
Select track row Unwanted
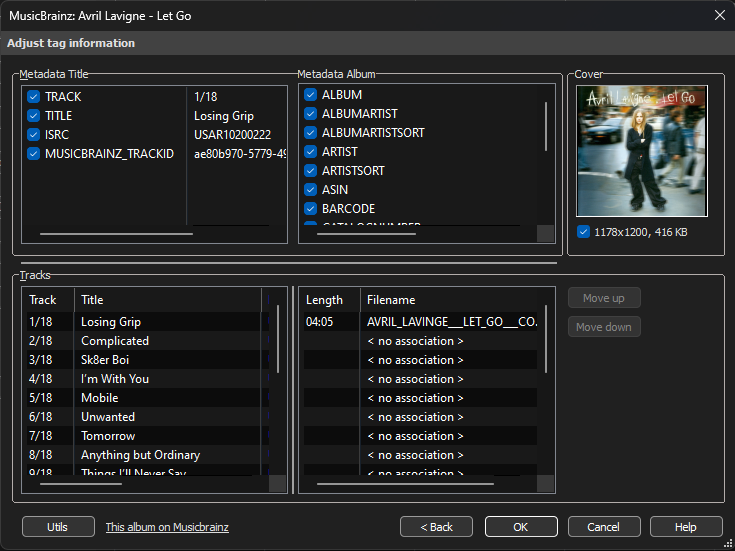[x=148, y=417]
